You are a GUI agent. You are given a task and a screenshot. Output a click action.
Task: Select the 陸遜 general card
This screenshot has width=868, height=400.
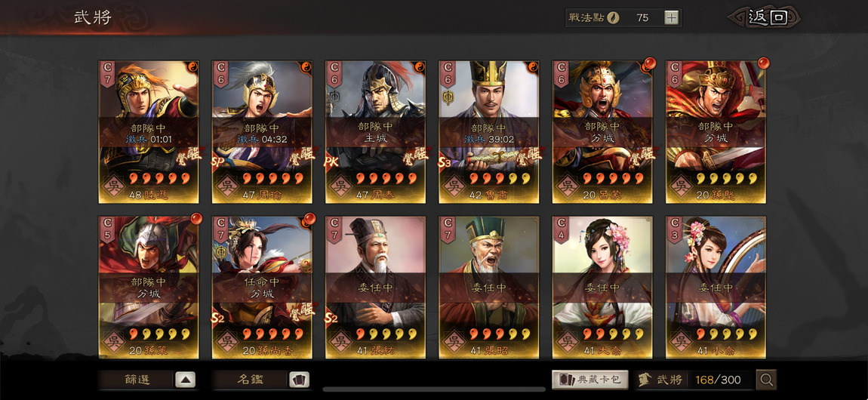tap(149, 132)
